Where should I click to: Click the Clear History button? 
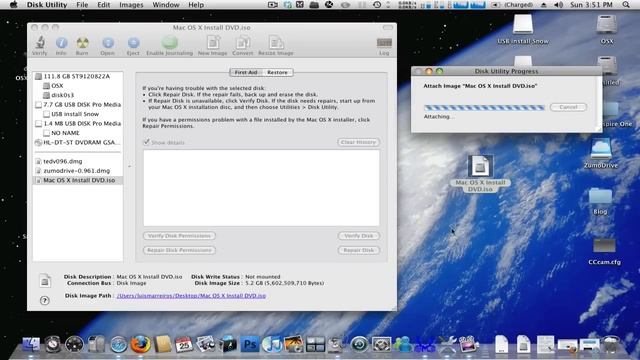[358, 142]
